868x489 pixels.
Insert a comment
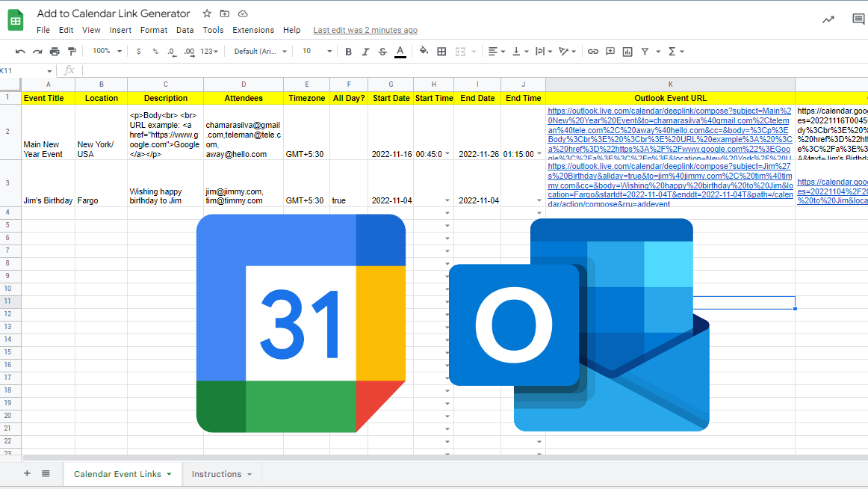point(610,52)
